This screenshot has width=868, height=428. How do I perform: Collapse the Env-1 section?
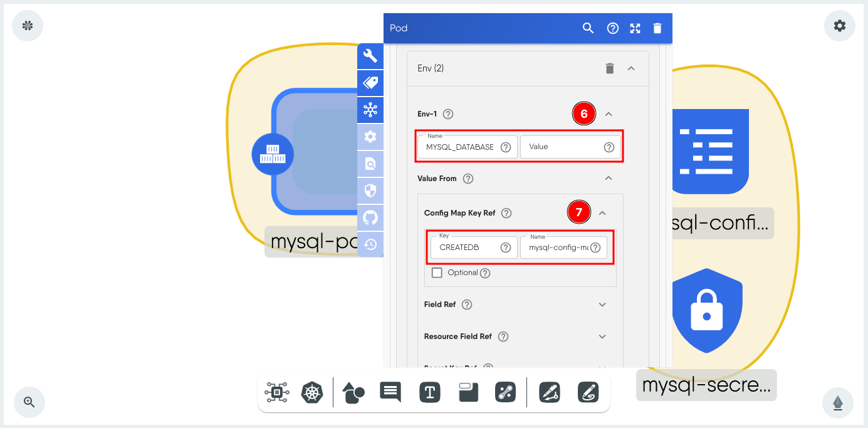(607, 113)
